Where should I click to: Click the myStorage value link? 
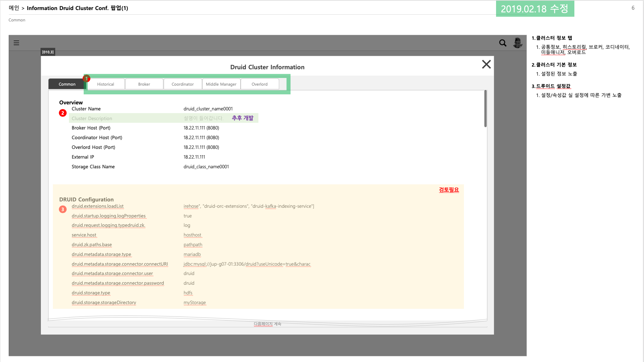click(194, 302)
